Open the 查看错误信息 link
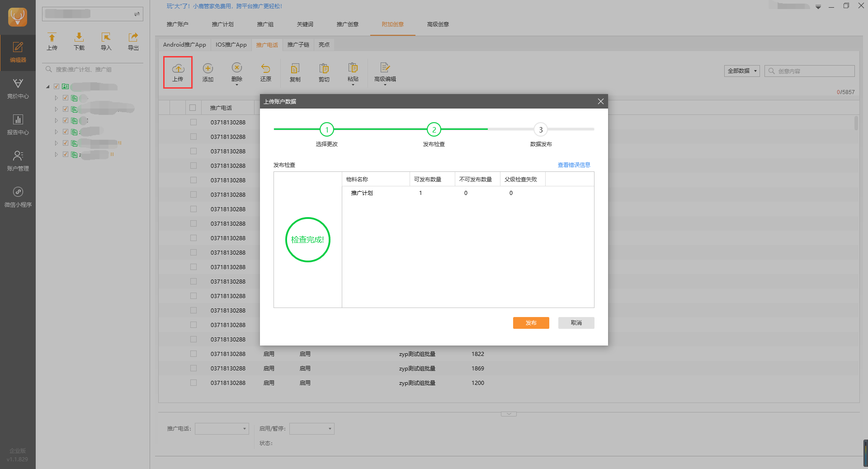Viewport: 868px width, 469px height. pos(574,165)
